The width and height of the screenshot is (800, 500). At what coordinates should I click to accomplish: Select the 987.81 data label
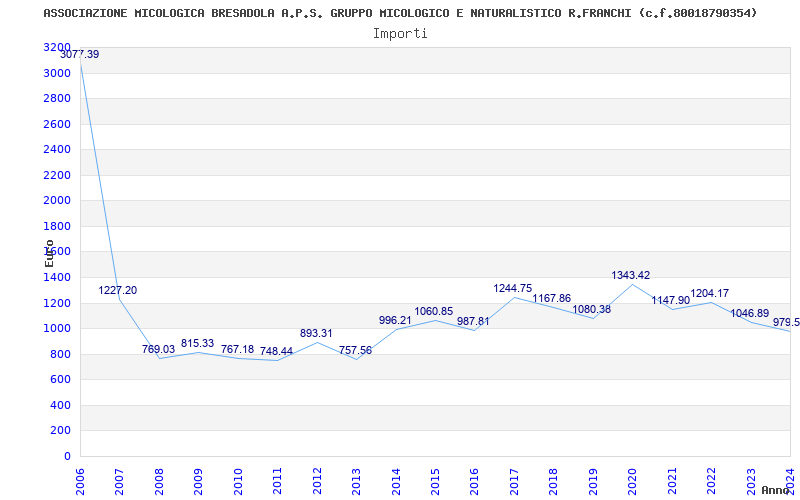coord(473,321)
